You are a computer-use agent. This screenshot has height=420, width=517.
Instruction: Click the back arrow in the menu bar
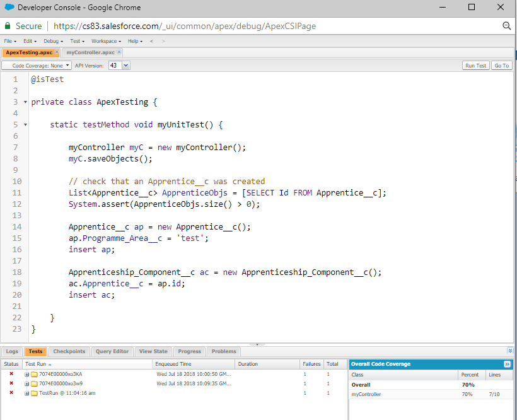click(x=152, y=41)
